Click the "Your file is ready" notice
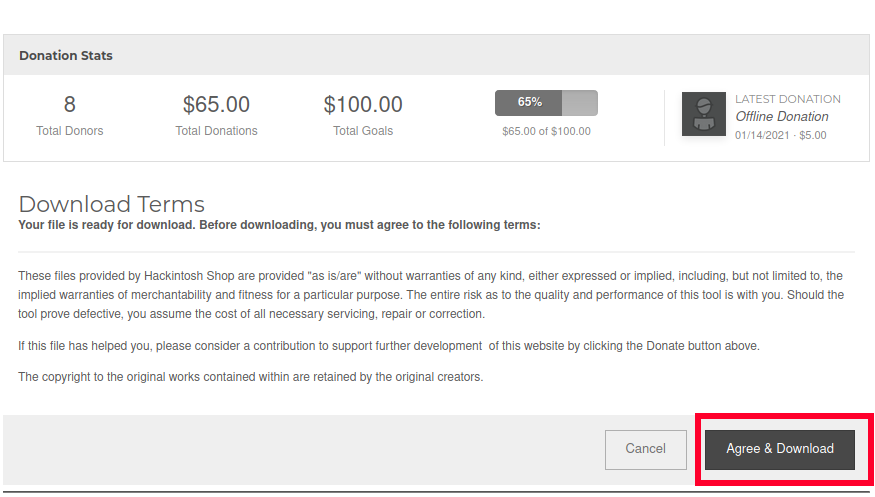This screenshot has width=875, height=497. click(x=279, y=225)
